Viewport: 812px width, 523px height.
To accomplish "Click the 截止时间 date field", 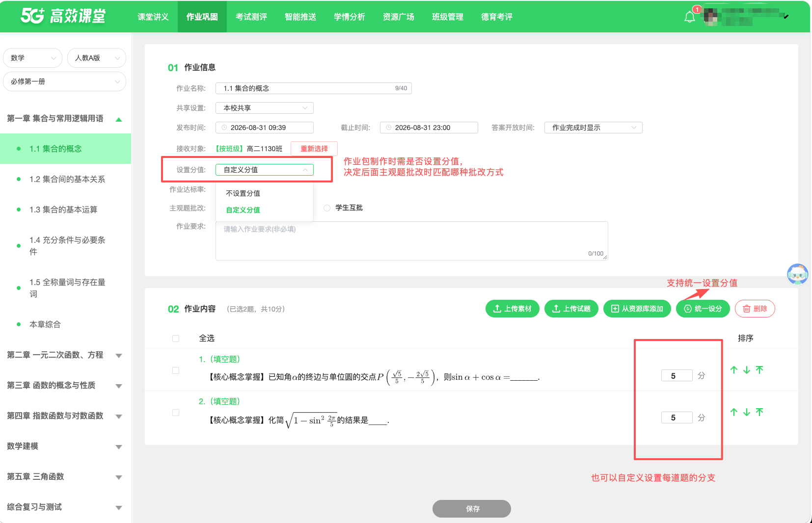I will point(429,128).
